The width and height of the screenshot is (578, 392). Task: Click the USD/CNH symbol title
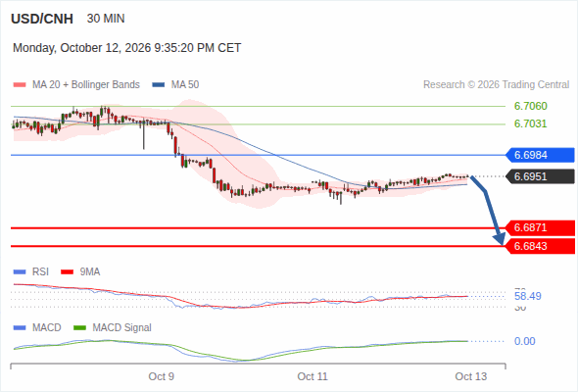42,19
